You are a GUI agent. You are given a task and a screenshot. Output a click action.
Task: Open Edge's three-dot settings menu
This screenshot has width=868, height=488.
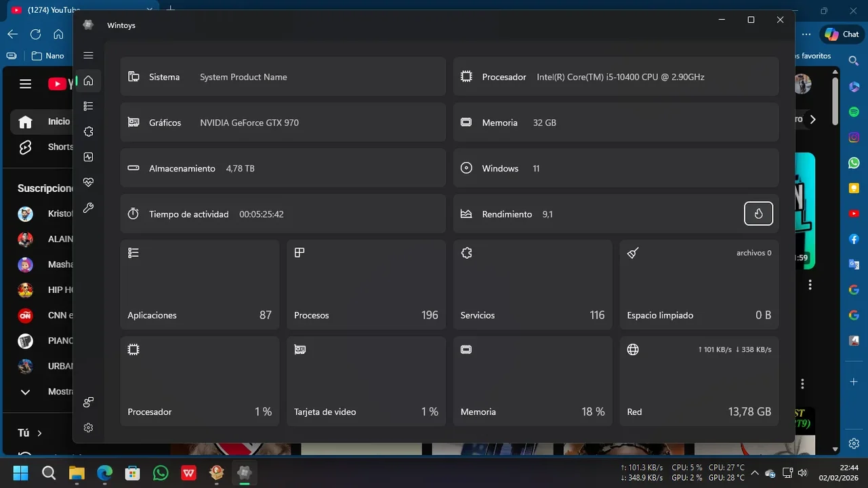tap(806, 35)
